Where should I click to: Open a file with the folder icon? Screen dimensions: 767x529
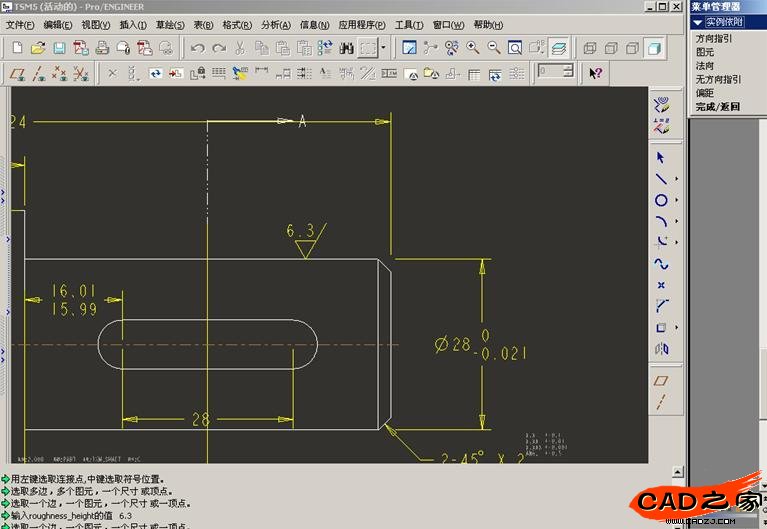click(38, 47)
